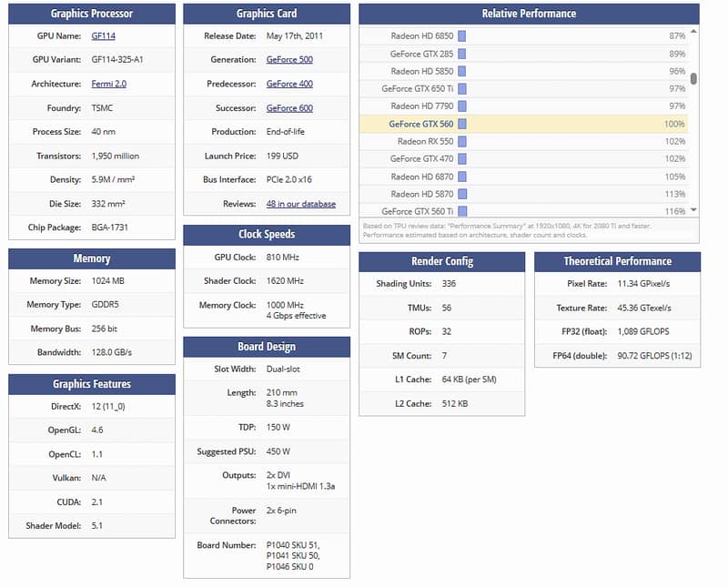
Task: Click the May 17th, 2011 release date
Action: point(294,35)
